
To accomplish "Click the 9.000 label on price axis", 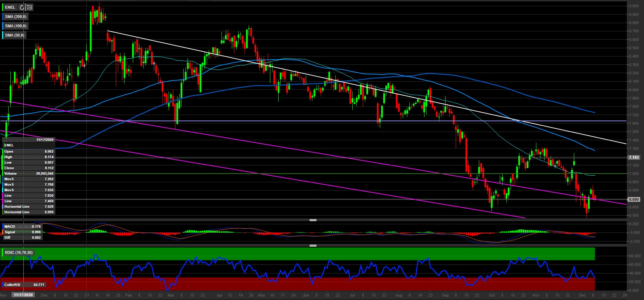I will pyautogui.click(x=634, y=6).
